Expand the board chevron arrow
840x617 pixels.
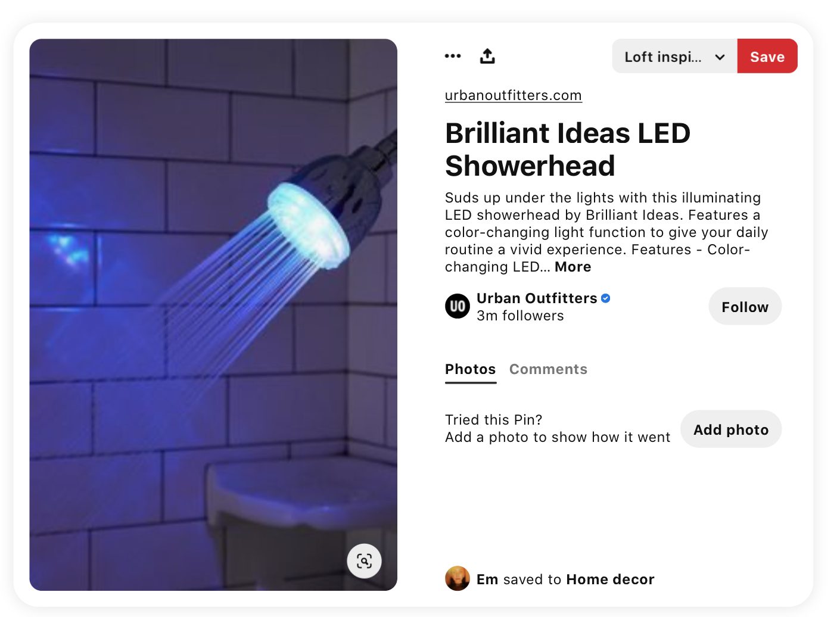click(720, 57)
